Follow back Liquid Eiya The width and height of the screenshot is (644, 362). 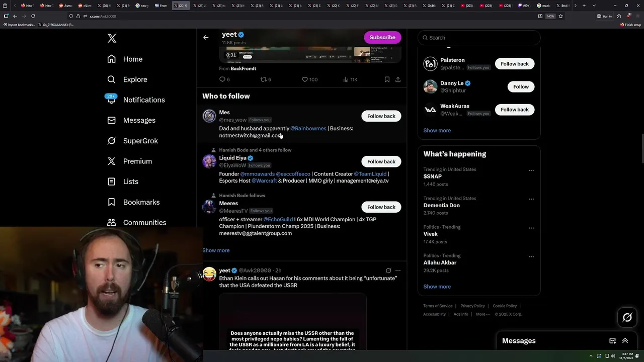[x=381, y=161]
